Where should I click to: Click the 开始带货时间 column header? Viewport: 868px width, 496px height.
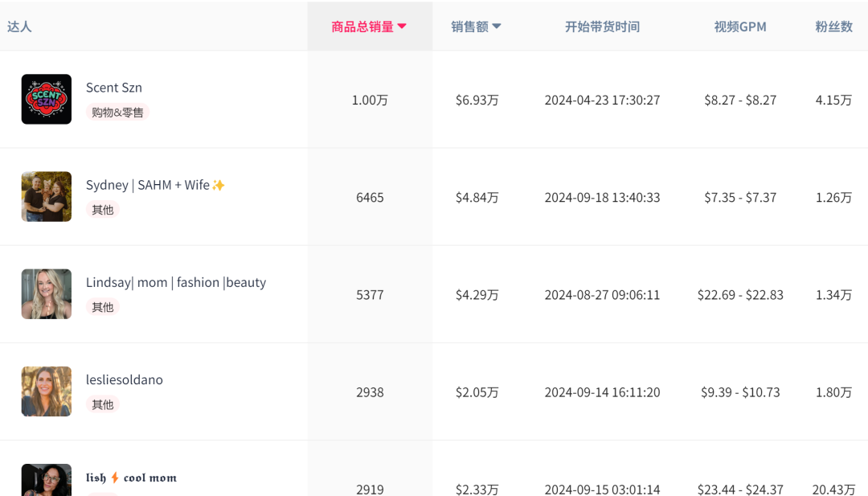602,27
